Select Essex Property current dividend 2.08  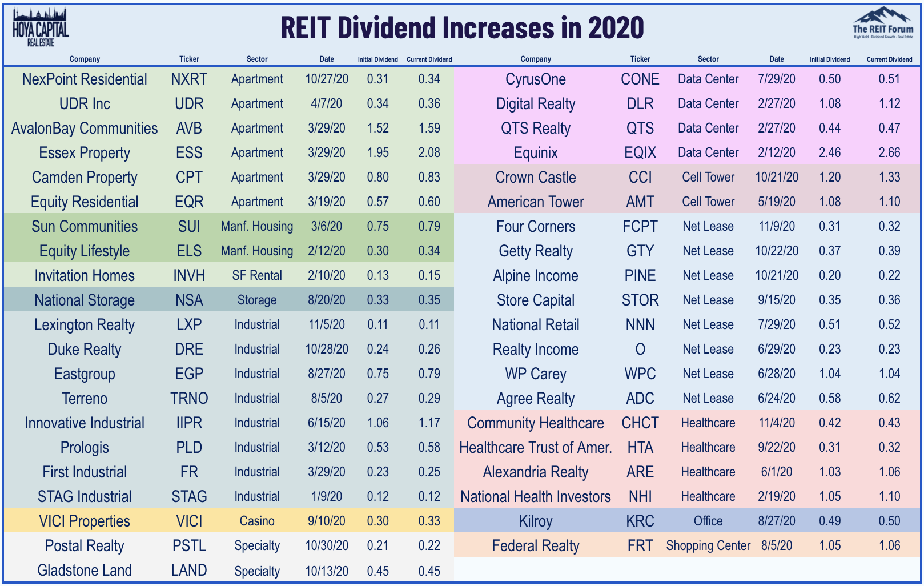click(429, 153)
